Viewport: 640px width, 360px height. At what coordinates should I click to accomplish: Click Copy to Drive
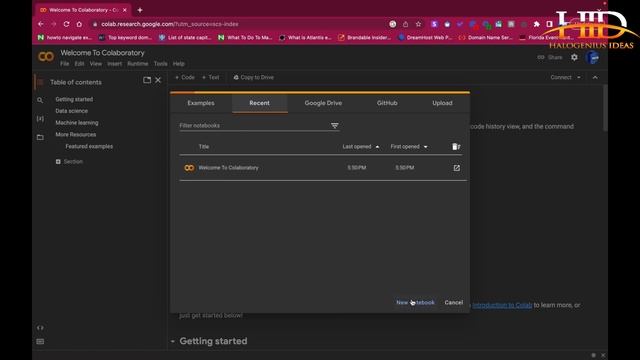pyautogui.click(x=253, y=78)
